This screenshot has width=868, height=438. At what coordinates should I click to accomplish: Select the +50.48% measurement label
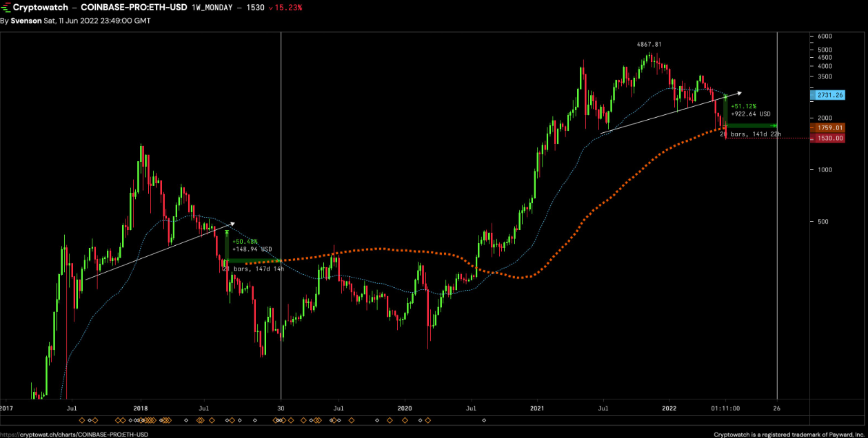click(x=245, y=242)
